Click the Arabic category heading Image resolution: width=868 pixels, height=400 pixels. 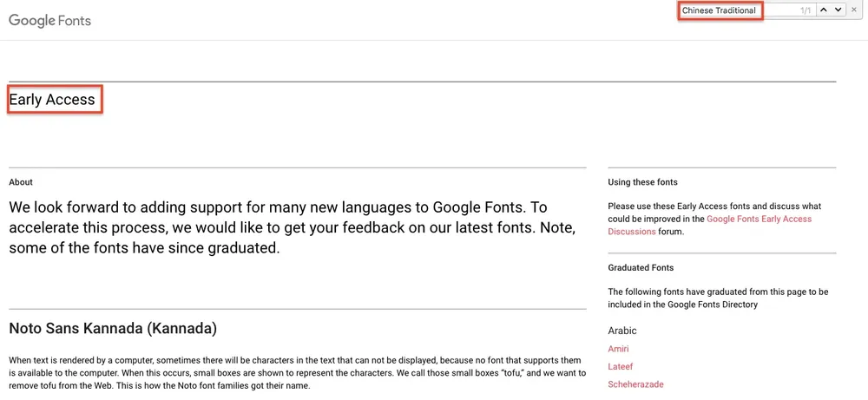tap(622, 331)
